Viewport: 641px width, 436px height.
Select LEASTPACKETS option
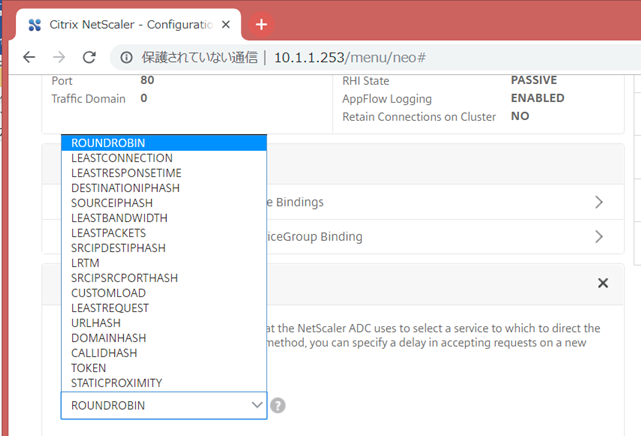[x=164, y=233]
